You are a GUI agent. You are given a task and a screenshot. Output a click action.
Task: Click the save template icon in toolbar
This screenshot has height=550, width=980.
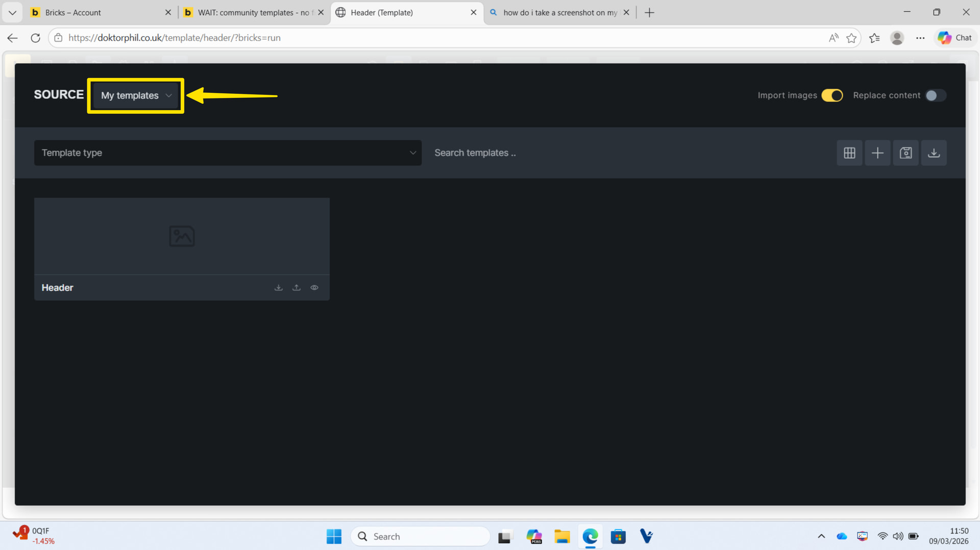[905, 153]
